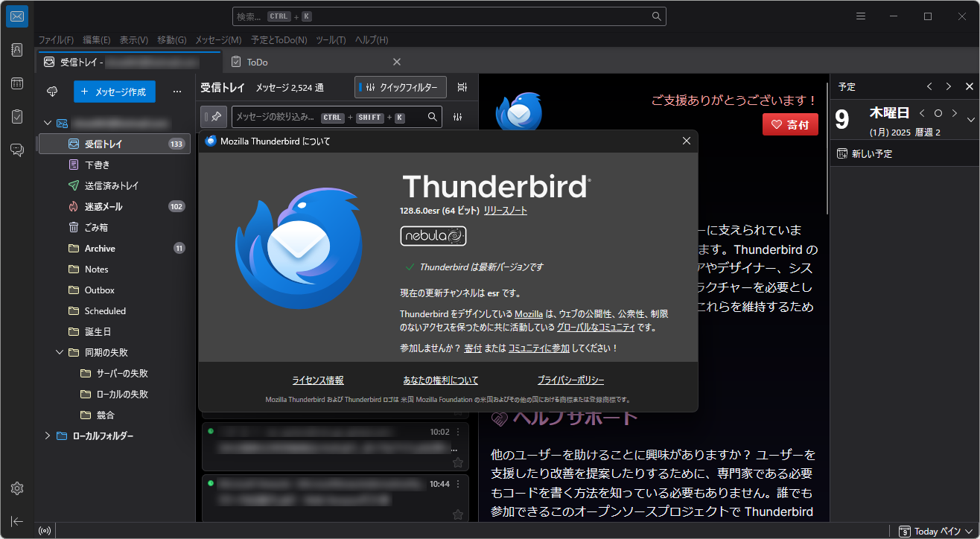
Task: Open the Calendar space in the sidebar
Action: (16, 83)
